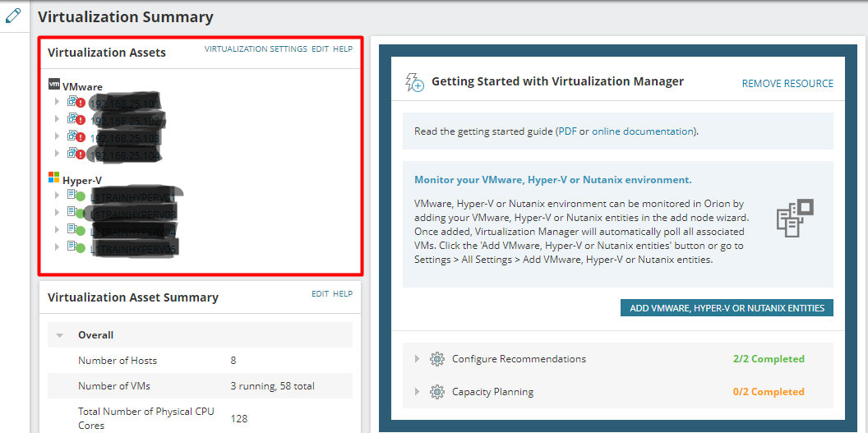The image size is (868, 433).
Task: Click vCenter icon beside 192.168.25.104
Action: [72, 151]
